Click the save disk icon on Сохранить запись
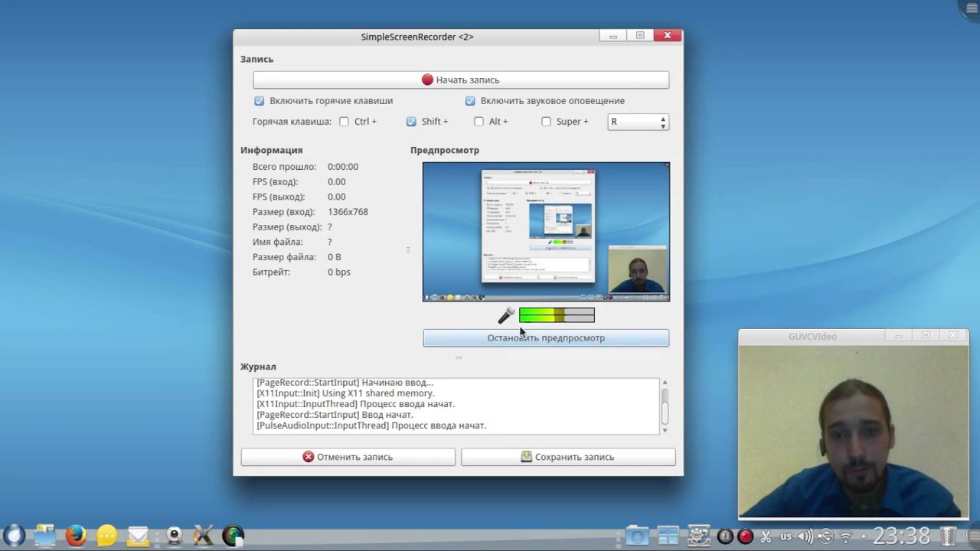Viewport: 980px width, 551px height. coord(526,457)
